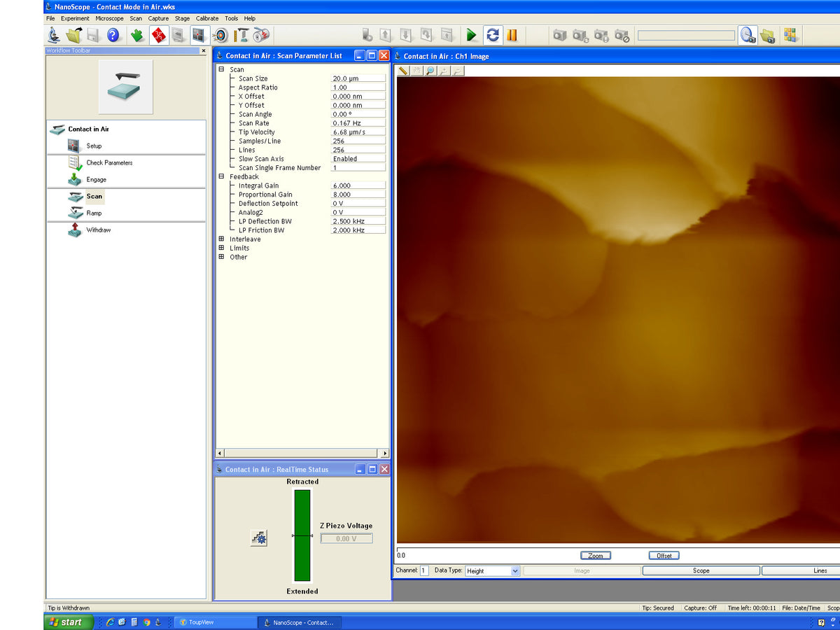Click the NanoScope taskbar button
The height and width of the screenshot is (630, 840).
coord(301,622)
